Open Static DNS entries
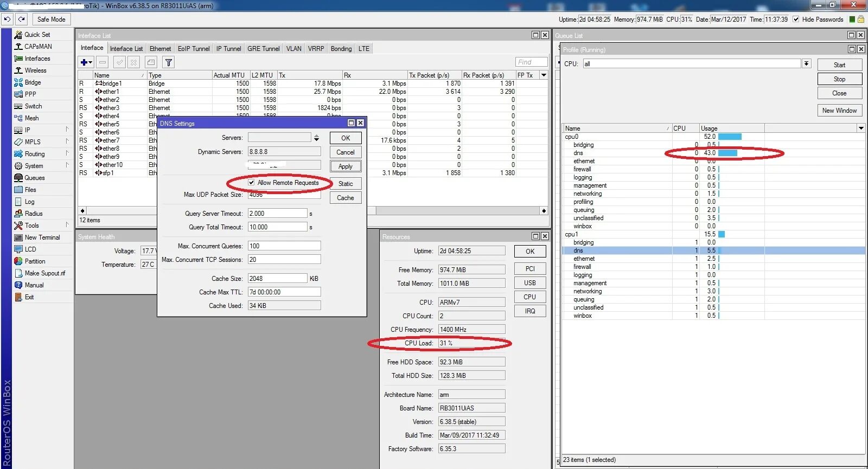This screenshot has width=868, height=469. (346, 184)
